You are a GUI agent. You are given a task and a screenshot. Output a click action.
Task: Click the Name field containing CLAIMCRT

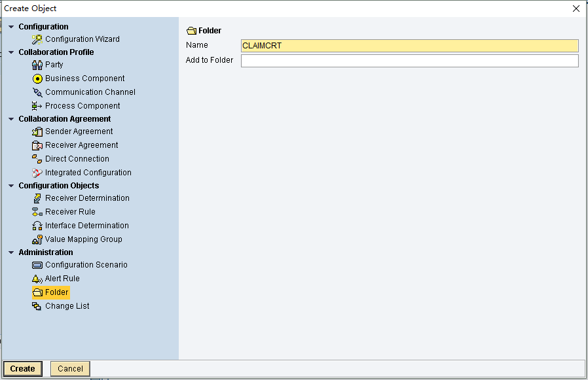(x=409, y=46)
